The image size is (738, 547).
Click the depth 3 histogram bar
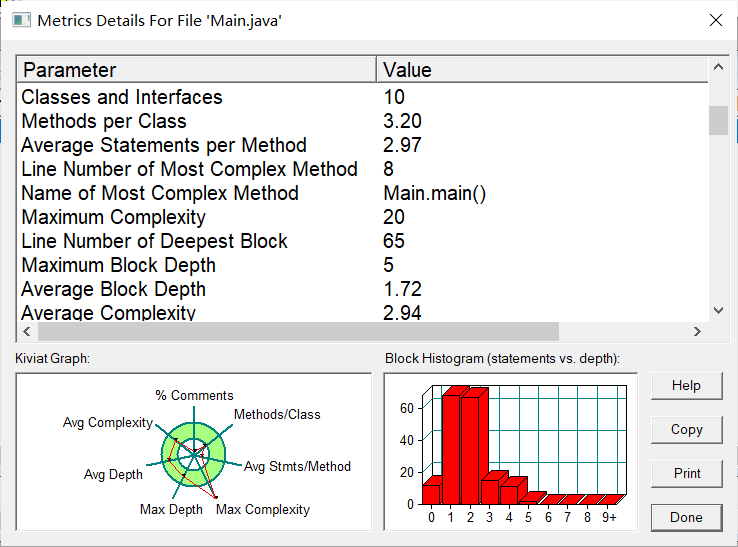click(x=491, y=490)
